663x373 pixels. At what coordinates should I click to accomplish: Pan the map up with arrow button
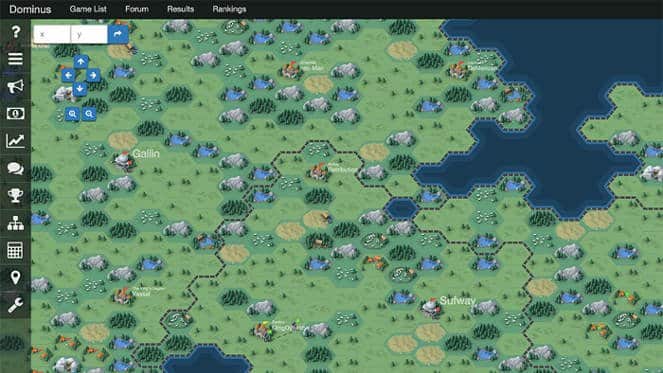(81, 62)
